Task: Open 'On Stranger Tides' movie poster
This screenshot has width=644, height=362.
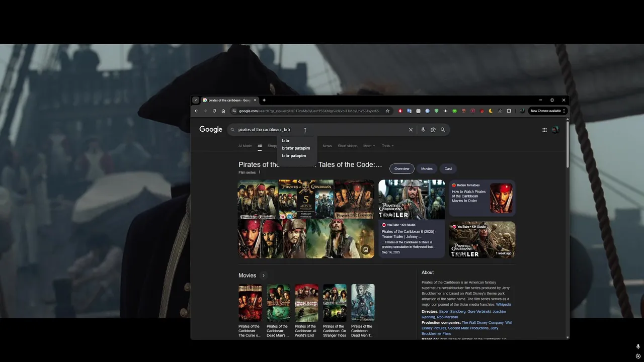Action: coord(335,303)
